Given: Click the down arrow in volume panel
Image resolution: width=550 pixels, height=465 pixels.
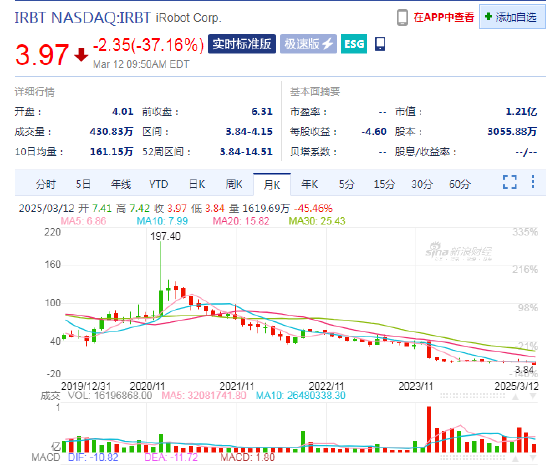Looking at the screenshot, I should (x=533, y=397).
